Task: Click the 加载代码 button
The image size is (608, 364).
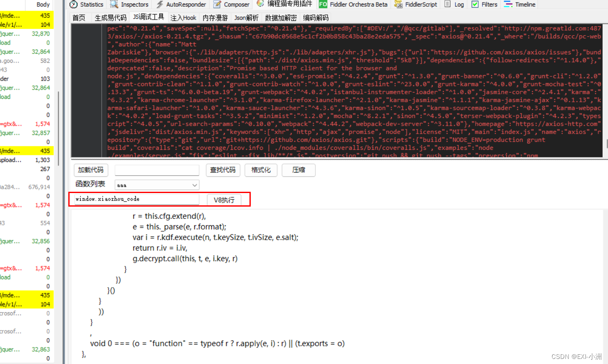Action: tap(91, 170)
